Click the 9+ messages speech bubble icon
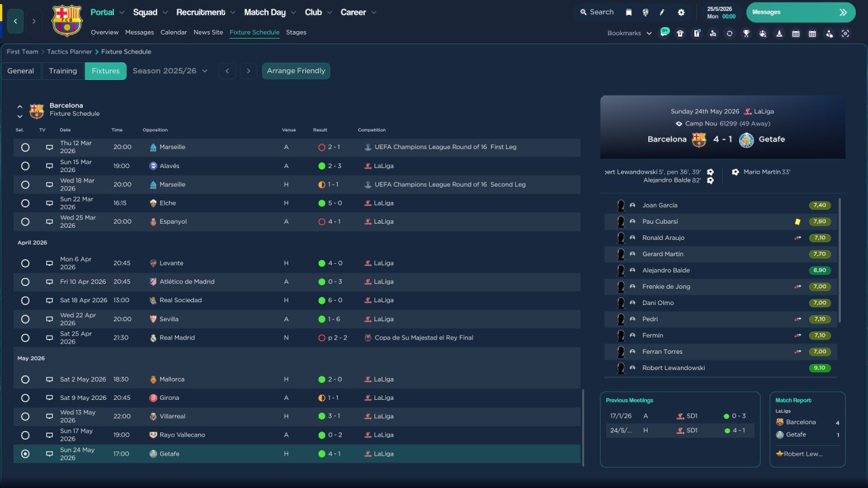 point(664,33)
